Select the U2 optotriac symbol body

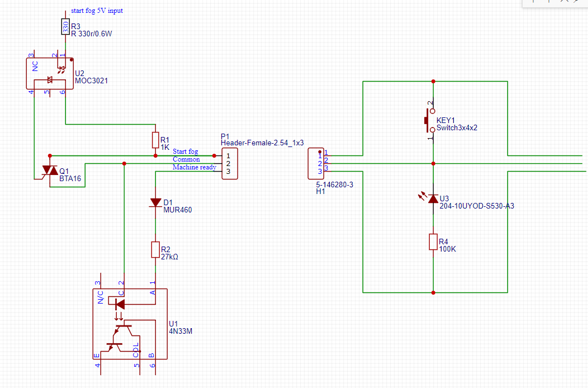point(50,73)
